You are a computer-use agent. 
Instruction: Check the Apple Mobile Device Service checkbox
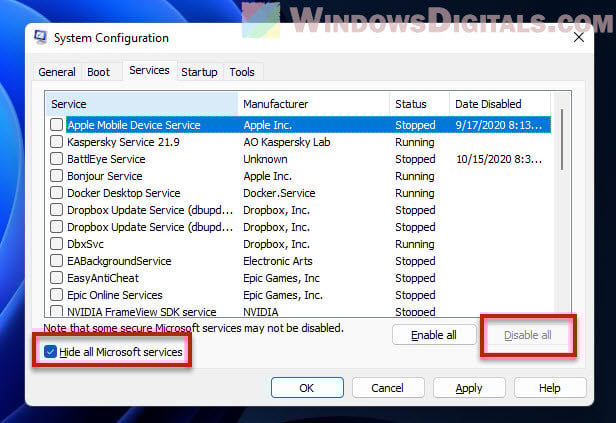(57, 125)
